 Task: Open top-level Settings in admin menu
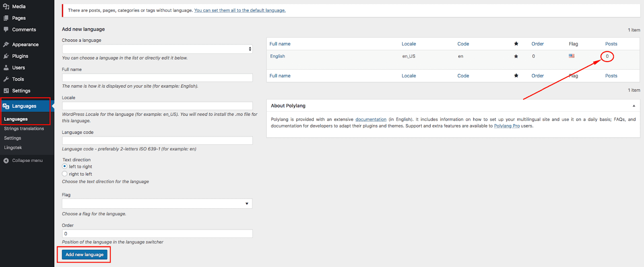21,91
